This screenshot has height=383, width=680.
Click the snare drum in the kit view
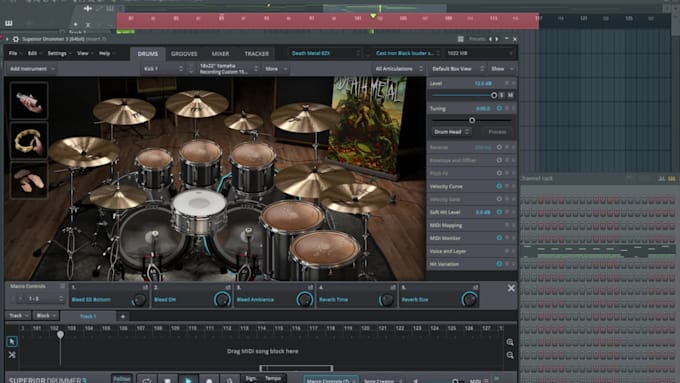[199, 213]
